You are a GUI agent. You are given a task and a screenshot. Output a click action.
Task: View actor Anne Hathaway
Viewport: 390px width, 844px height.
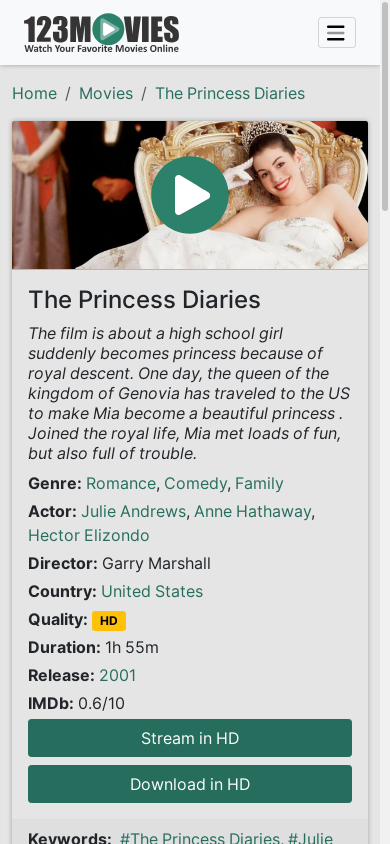point(253,511)
